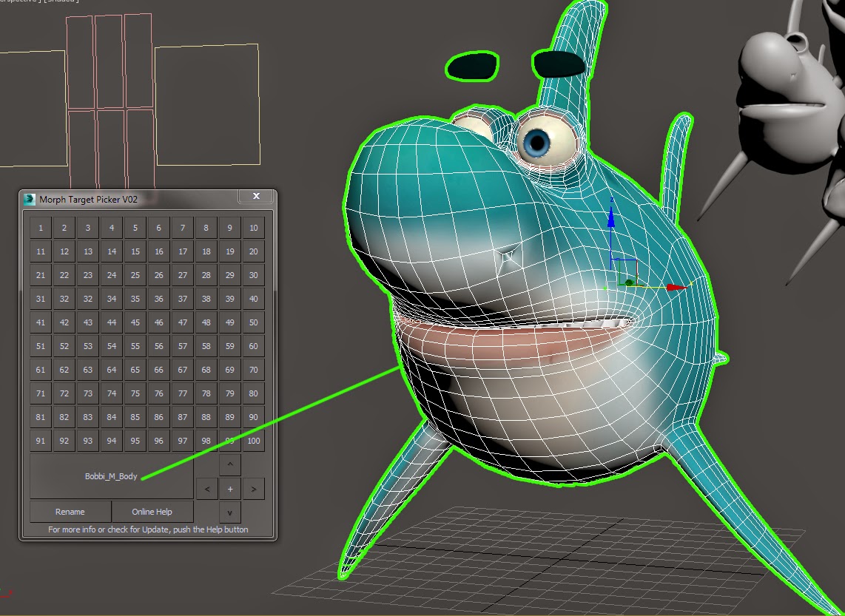Select morph target 81

(x=41, y=417)
